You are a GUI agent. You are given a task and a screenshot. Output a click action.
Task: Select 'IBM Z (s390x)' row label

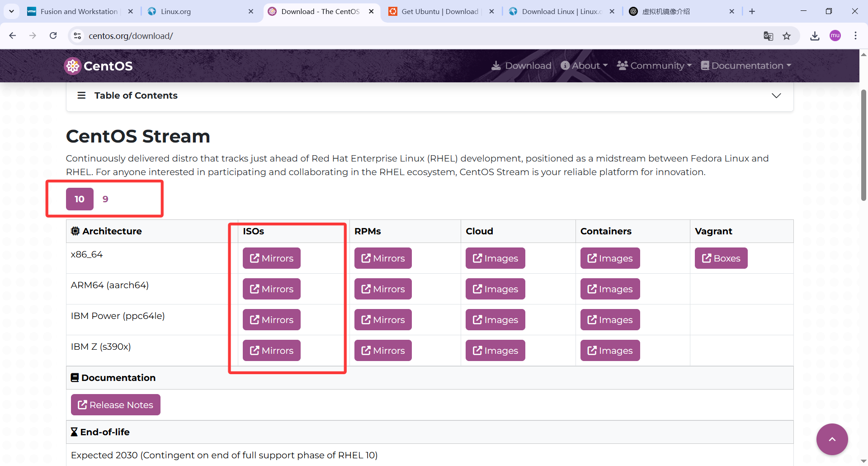pos(101,347)
